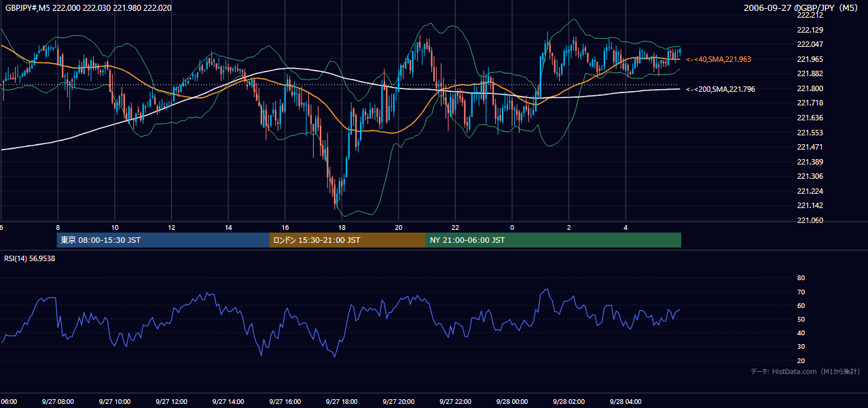Viewport: 868px width, 408px height.
Task: Click the orange <-<40,SMA,221.963 label
Action: [x=719, y=60]
